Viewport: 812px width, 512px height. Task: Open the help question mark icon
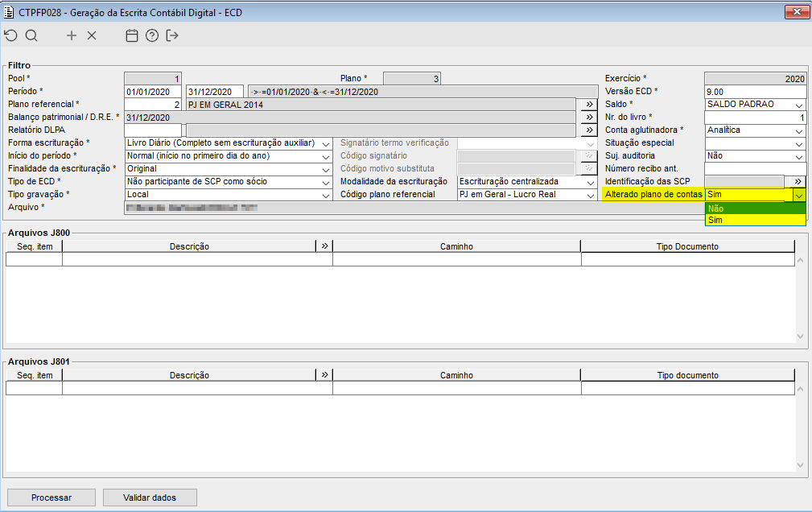click(152, 35)
